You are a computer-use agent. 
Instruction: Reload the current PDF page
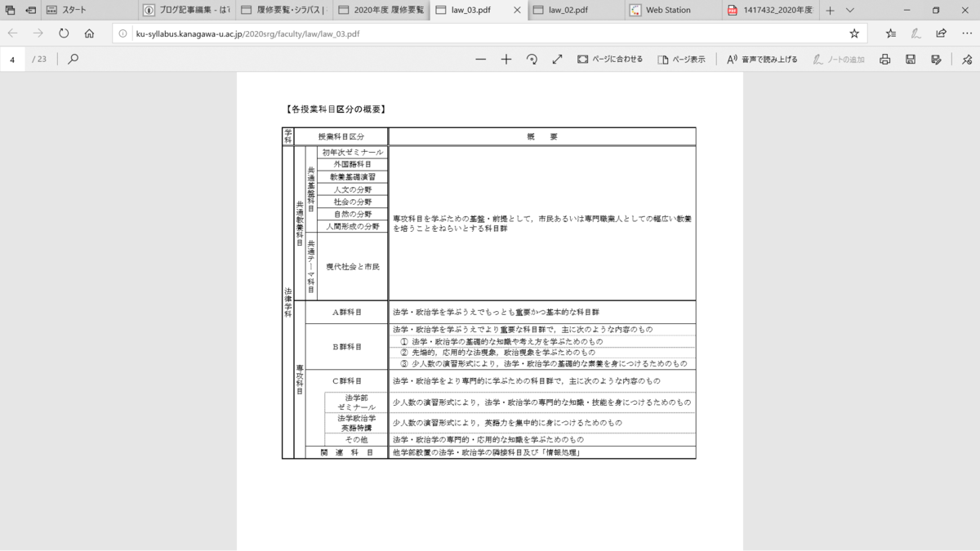coord(64,33)
